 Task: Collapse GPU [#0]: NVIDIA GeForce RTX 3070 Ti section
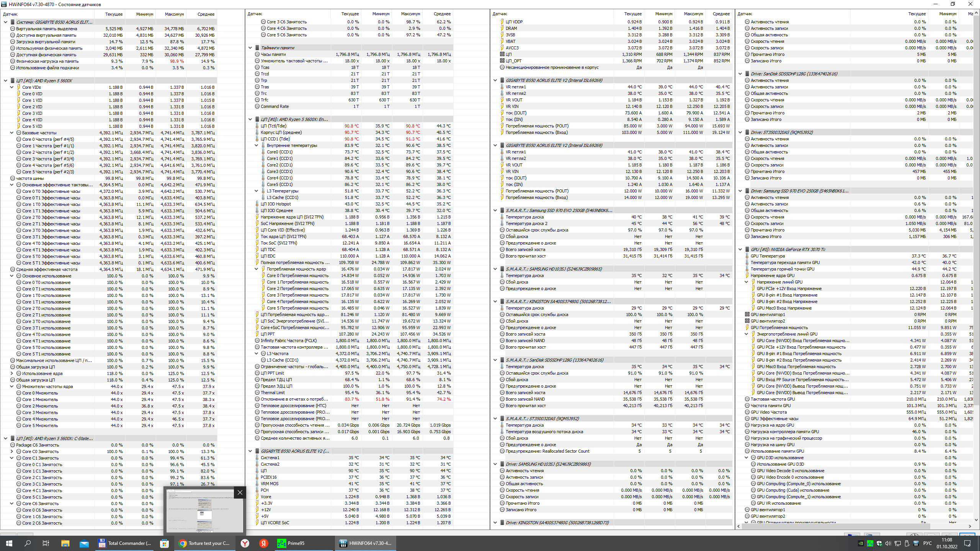click(x=740, y=249)
